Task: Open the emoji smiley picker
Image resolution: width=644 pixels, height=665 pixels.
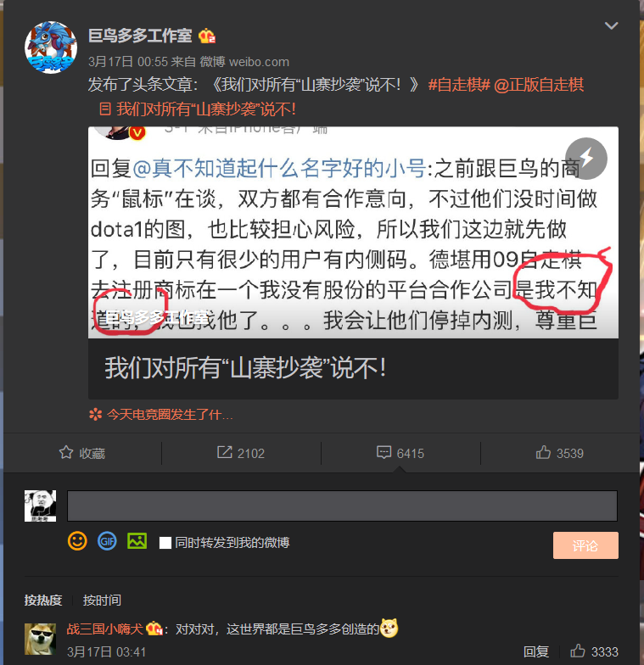Action: [77, 541]
